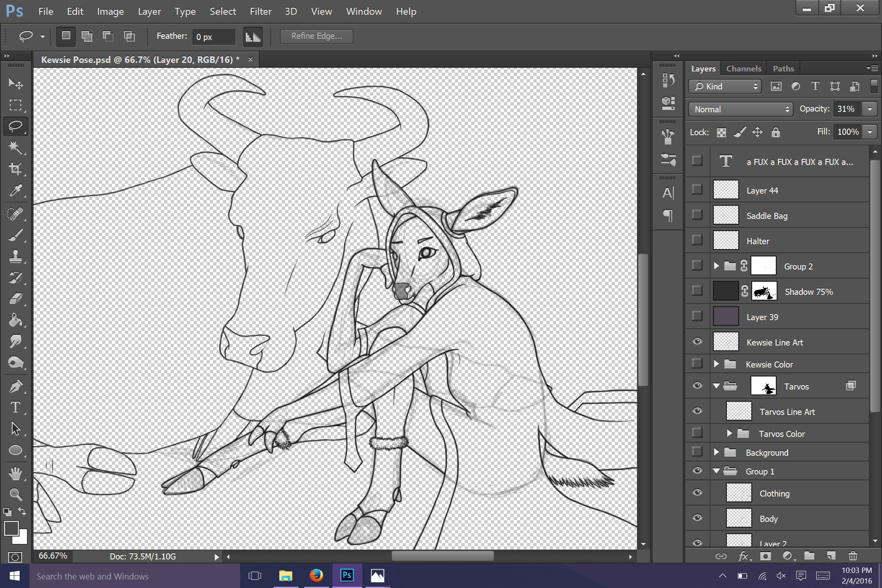The image size is (882, 588).
Task: Select the Pen tool
Action: 16,386
